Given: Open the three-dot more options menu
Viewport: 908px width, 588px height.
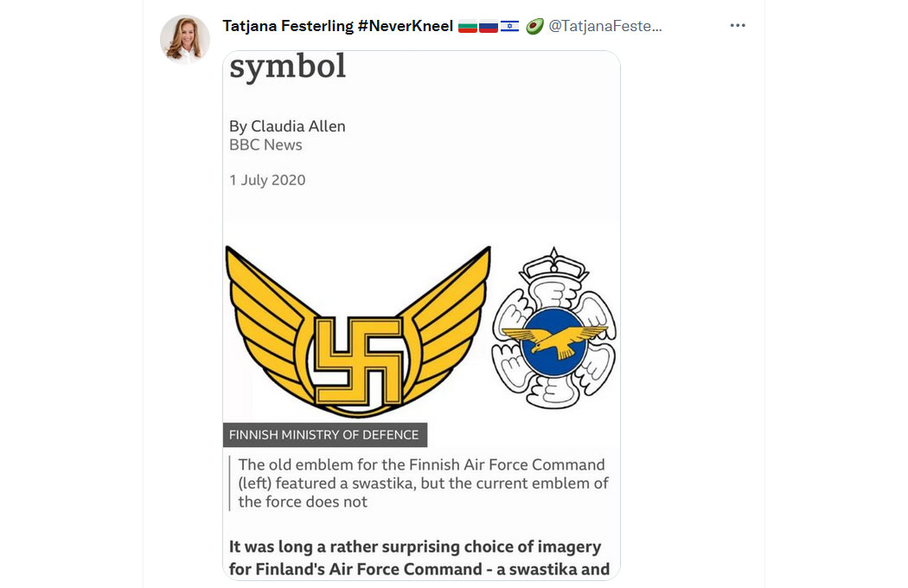Looking at the screenshot, I should click(737, 25).
